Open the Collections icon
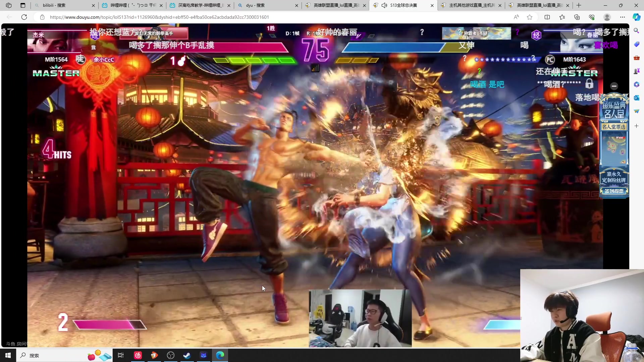The image size is (644, 362). [577, 17]
